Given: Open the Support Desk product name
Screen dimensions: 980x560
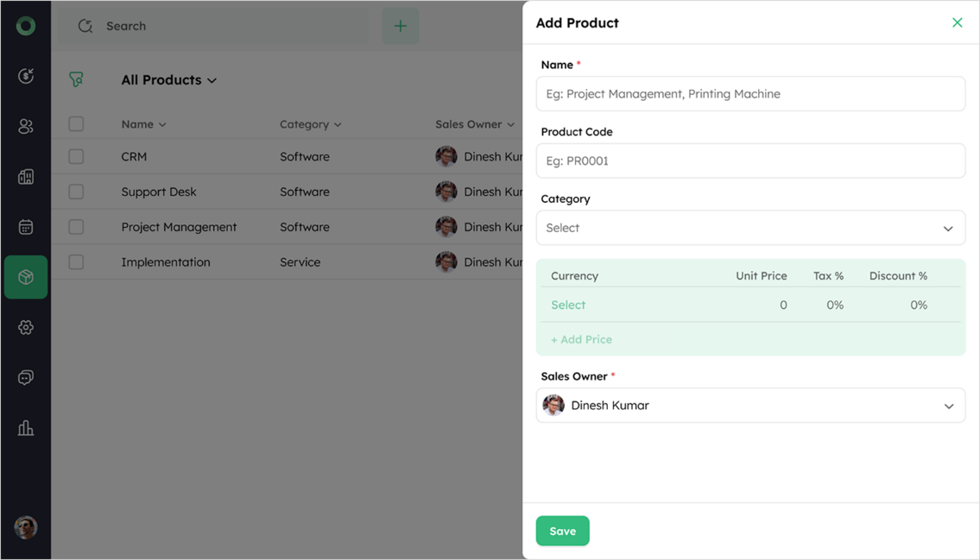Looking at the screenshot, I should (159, 192).
